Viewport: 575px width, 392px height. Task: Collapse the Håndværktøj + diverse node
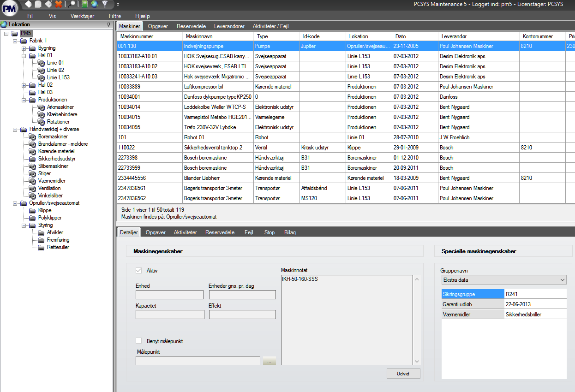(x=15, y=129)
